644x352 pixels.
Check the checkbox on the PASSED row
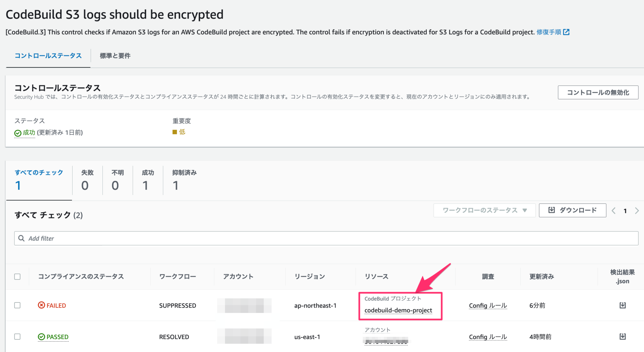tap(18, 337)
